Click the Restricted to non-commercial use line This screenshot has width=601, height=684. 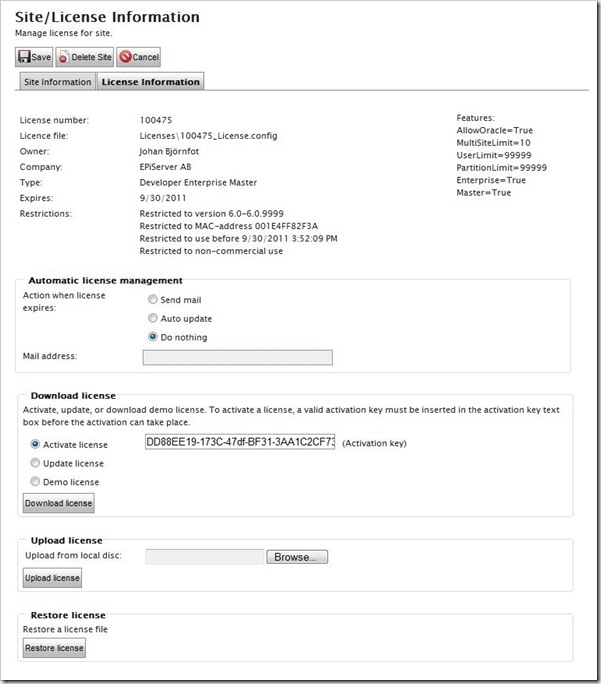click(211, 251)
